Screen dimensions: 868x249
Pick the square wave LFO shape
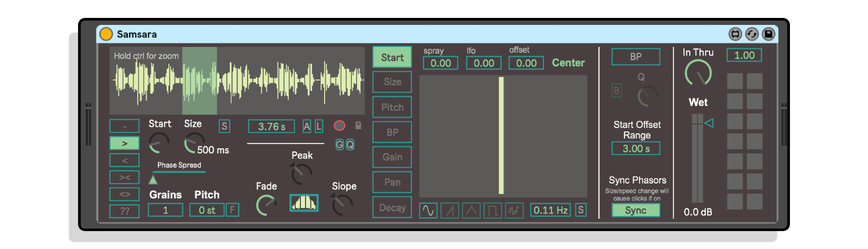coord(492,210)
